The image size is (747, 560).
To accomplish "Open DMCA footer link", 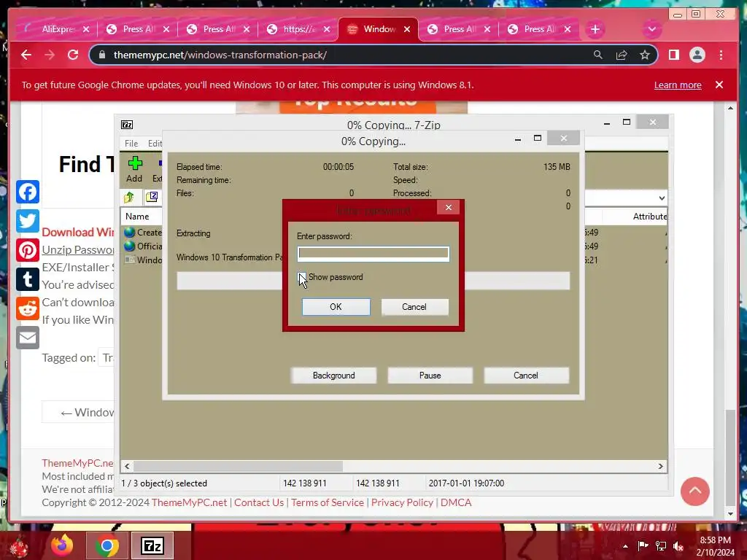I will pyautogui.click(x=456, y=502).
